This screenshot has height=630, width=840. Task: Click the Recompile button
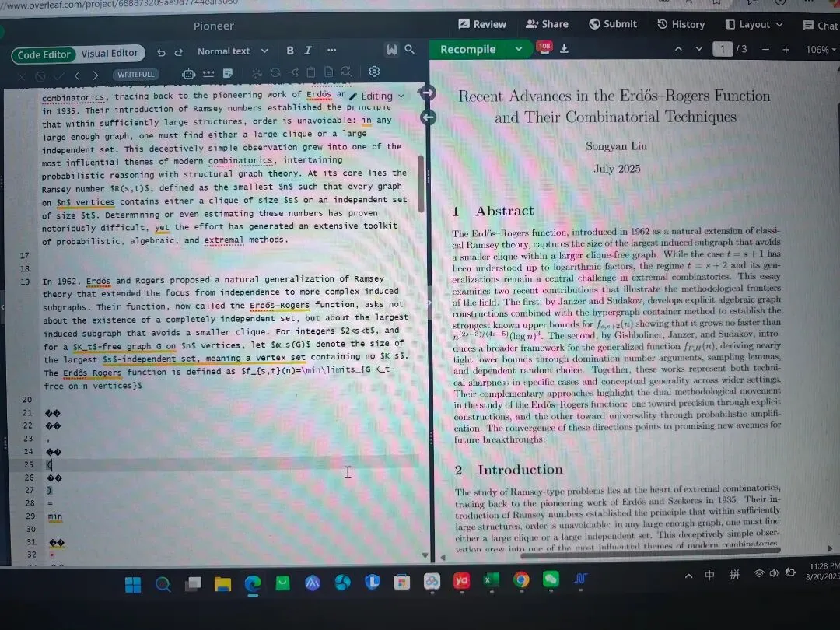coord(467,49)
